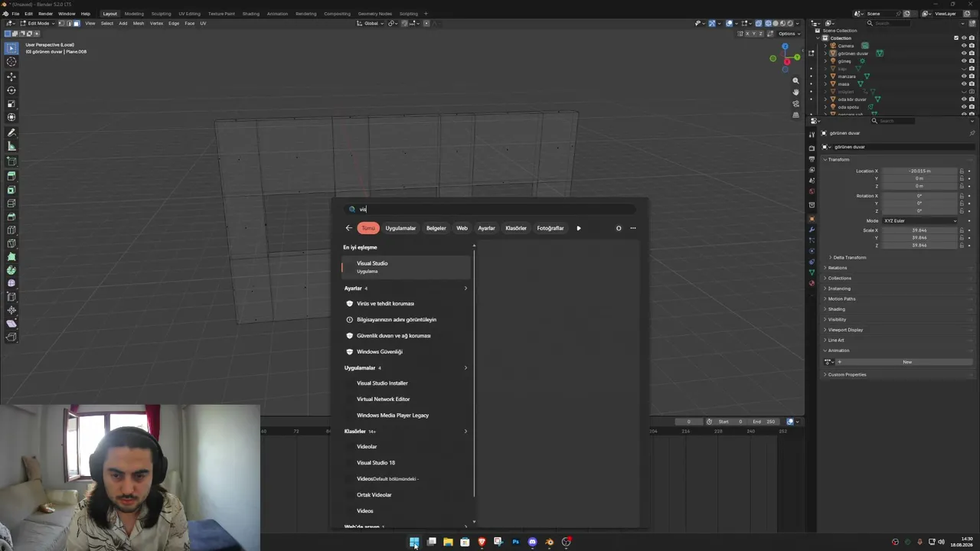Open the Global transform orientation dropdown
The width and height of the screenshot is (980, 551).
click(x=371, y=23)
